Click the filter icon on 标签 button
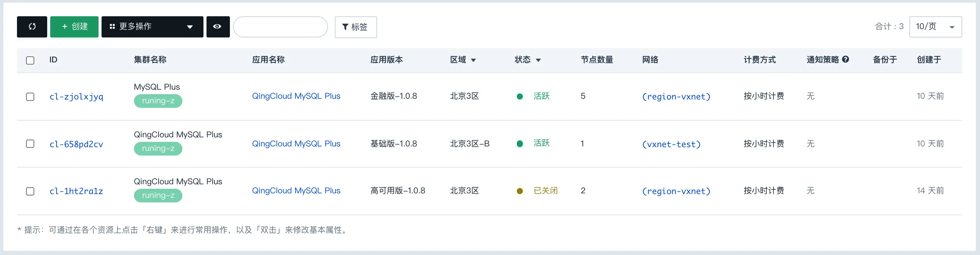 point(345,27)
